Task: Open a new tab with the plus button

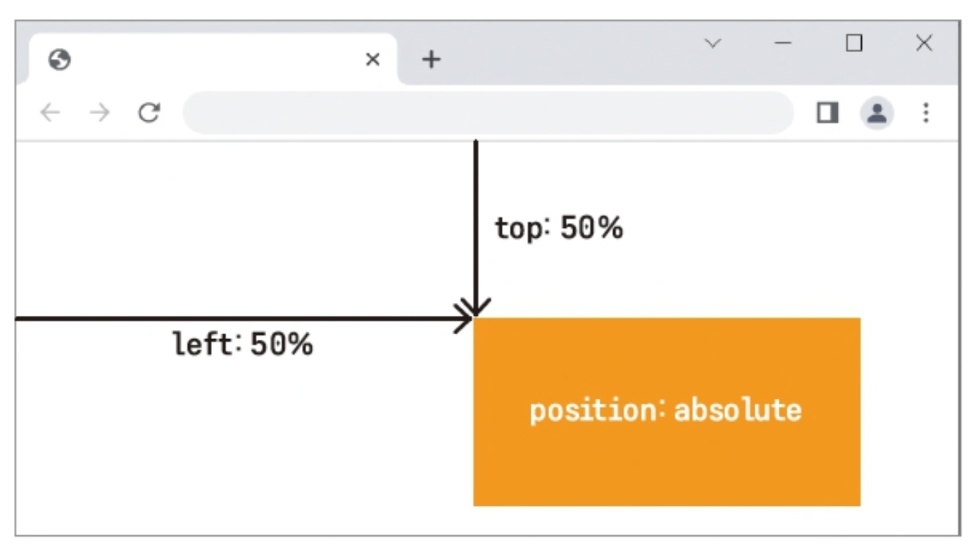Action: pyautogui.click(x=431, y=60)
